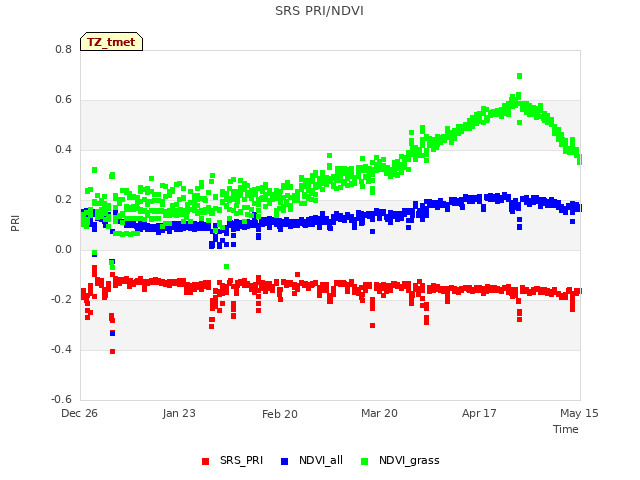Click the Mar 20 x-axis tick label
640x480 pixels.
click(x=379, y=413)
